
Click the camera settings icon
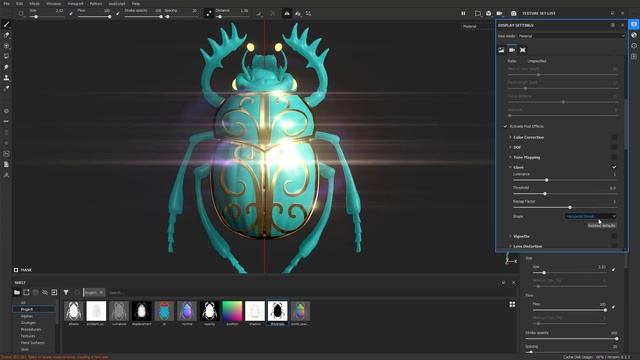pos(512,50)
